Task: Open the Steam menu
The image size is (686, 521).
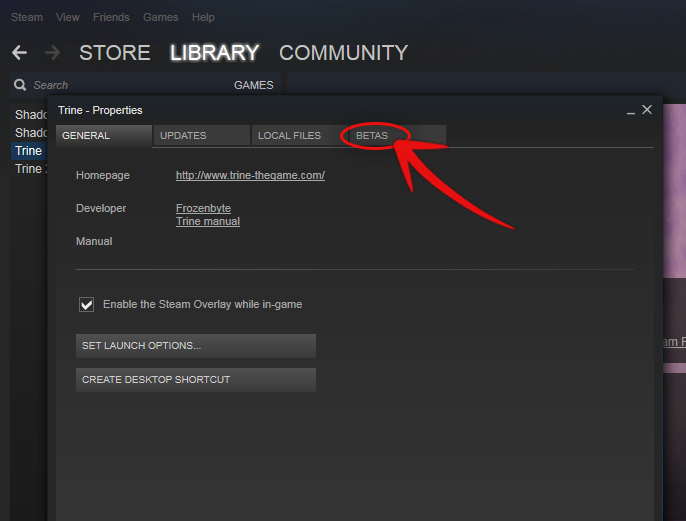Action: pyautogui.click(x=27, y=17)
